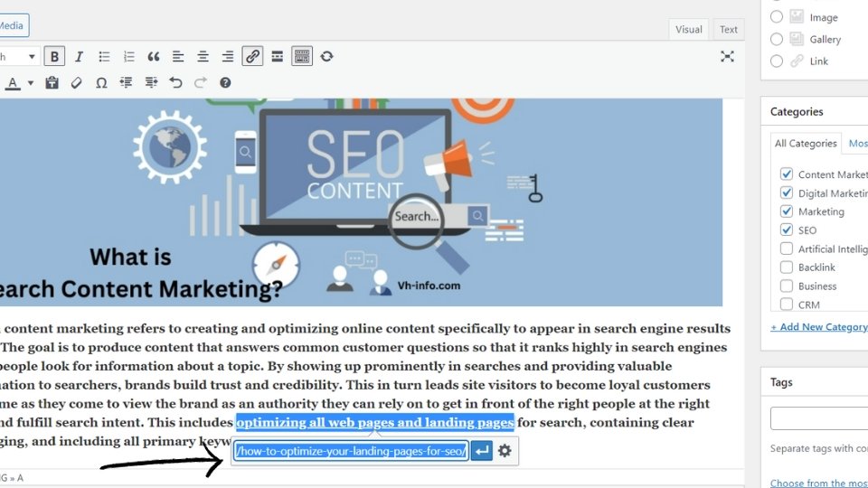
Task: Open the special character omega tool
Action: click(x=101, y=83)
